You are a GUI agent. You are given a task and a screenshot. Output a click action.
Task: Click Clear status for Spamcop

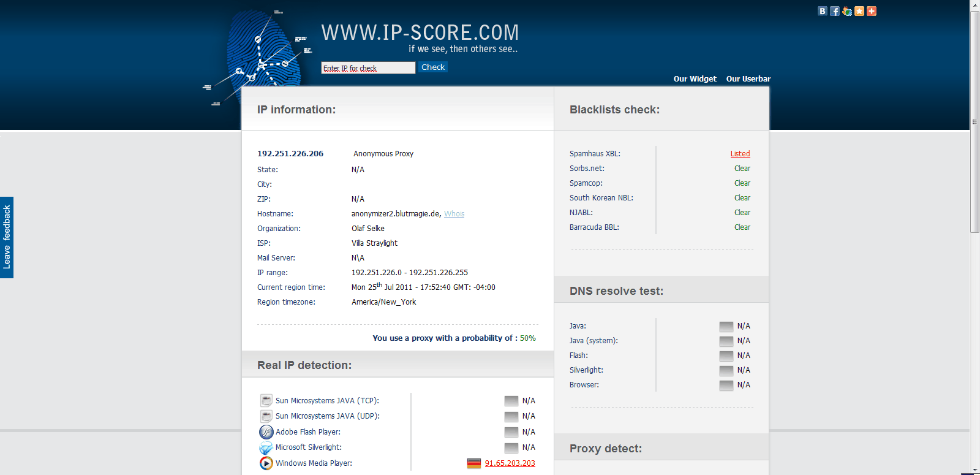742,183
